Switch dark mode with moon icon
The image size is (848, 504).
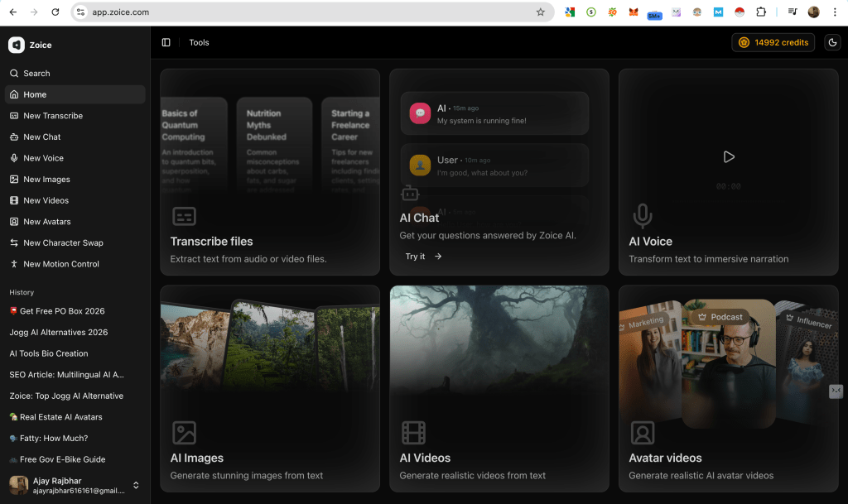click(832, 42)
